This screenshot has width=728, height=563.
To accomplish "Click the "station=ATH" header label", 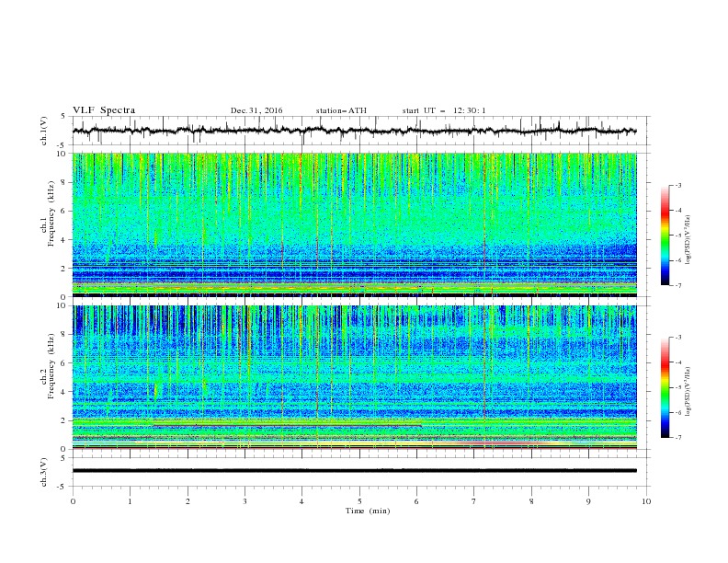I will (x=341, y=110).
